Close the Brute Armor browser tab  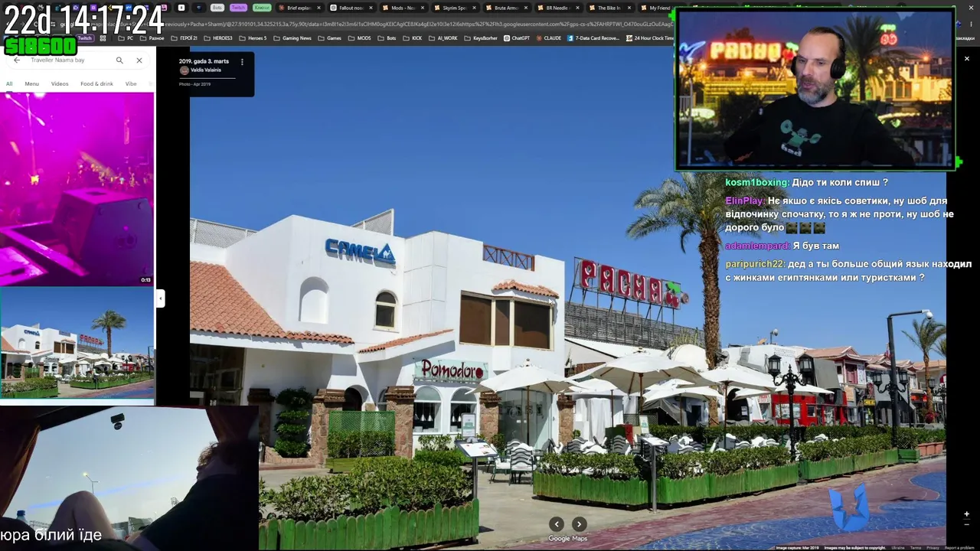(526, 8)
